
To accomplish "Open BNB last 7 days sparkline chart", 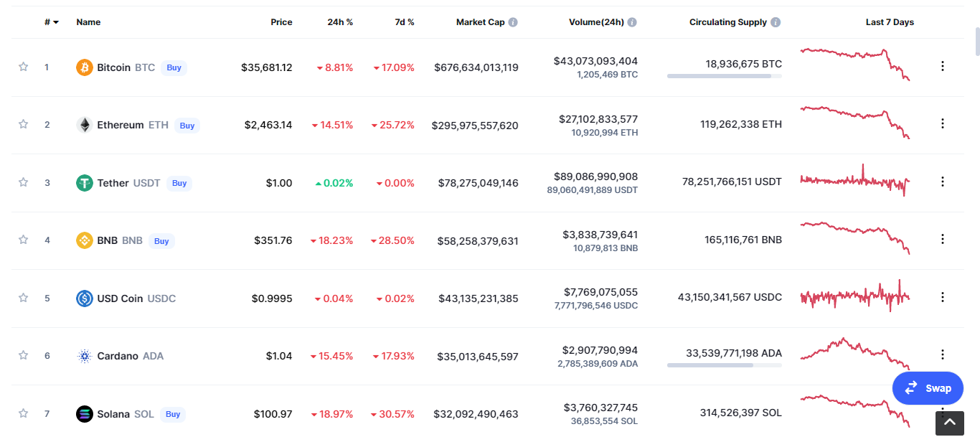I will click(x=855, y=238).
